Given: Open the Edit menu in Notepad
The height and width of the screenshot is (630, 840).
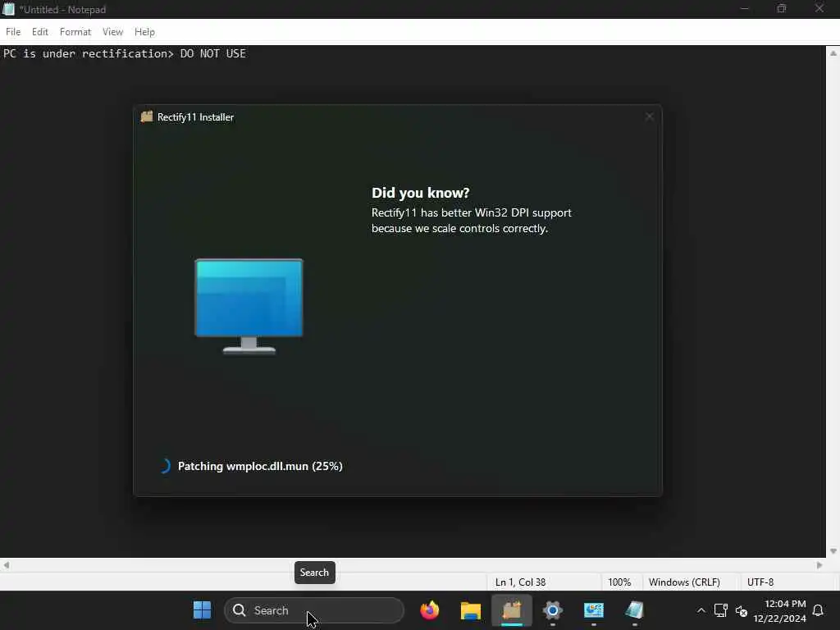Looking at the screenshot, I should pos(39,32).
